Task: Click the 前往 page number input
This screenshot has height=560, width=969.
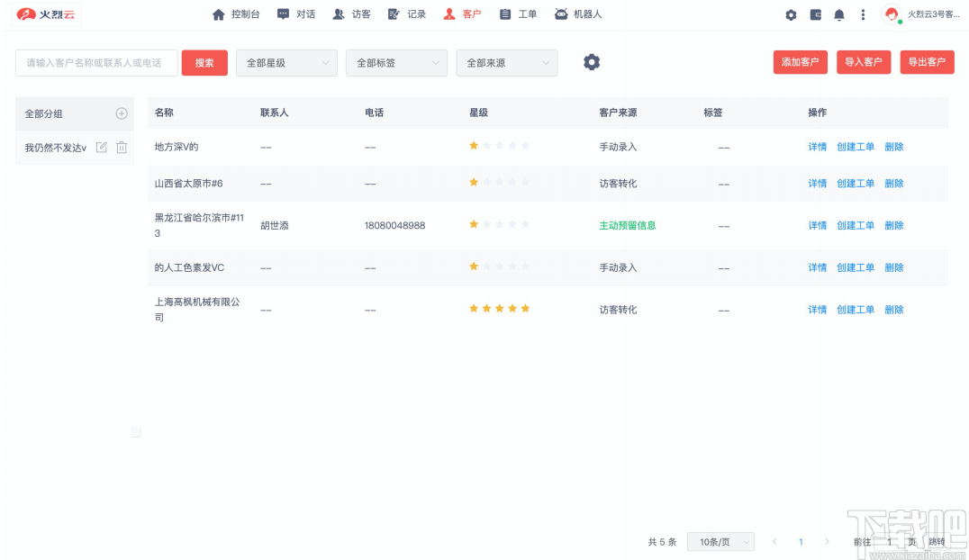Action: (890, 542)
